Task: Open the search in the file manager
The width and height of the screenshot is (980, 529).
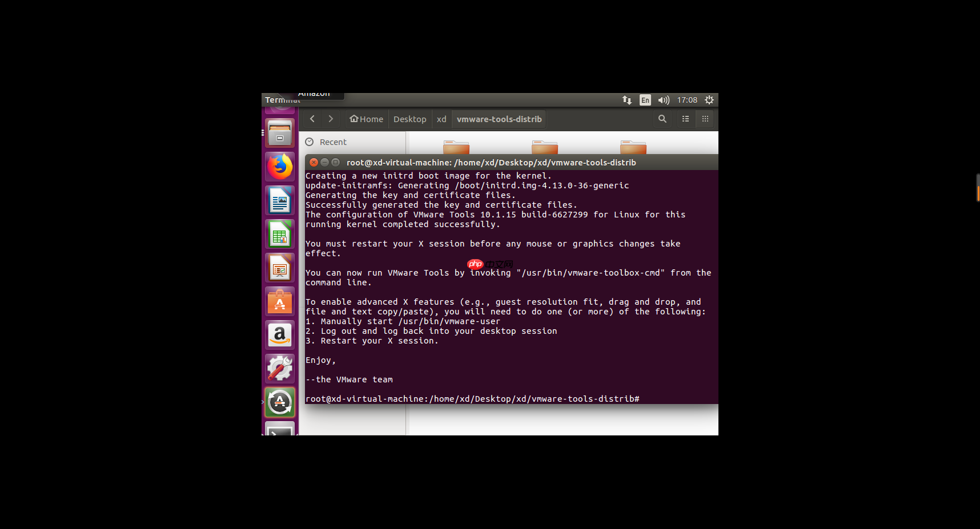Action: pos(662,119)
